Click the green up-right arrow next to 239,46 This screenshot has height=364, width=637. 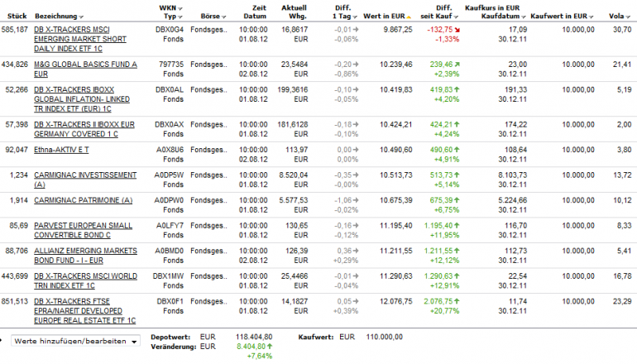457,65
